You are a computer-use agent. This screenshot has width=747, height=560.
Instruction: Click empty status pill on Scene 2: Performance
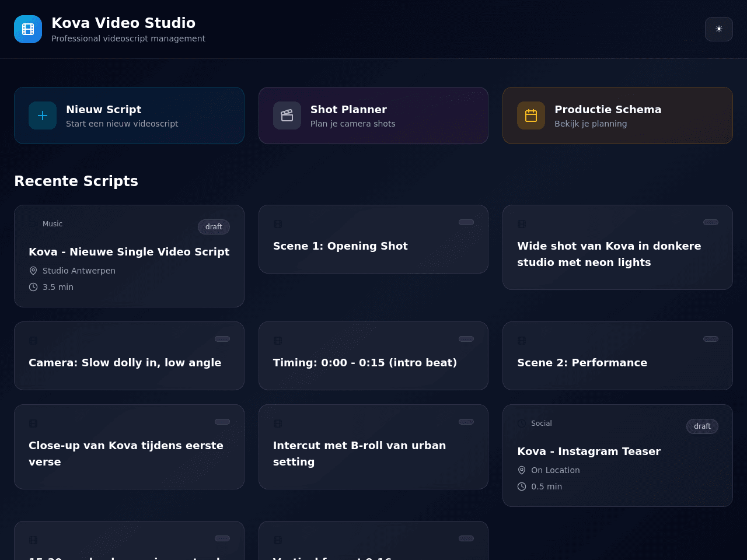pyautogui.click(x=711, y=339)
